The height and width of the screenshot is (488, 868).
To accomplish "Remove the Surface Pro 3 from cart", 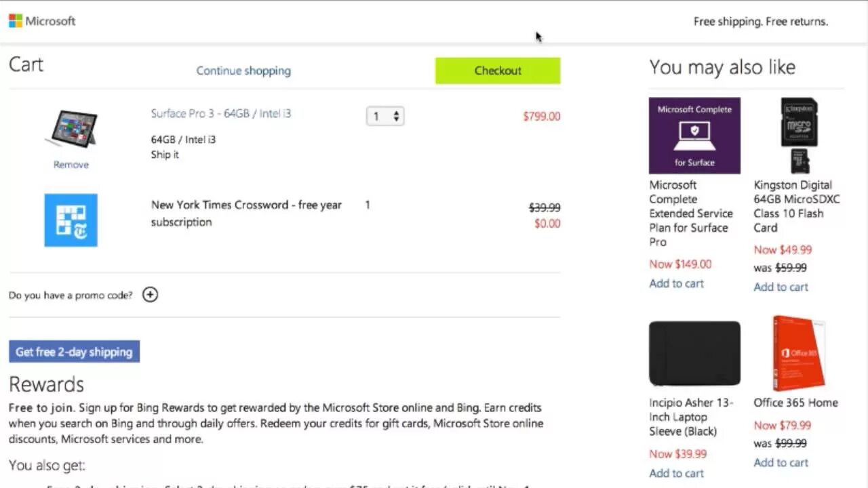I will coord(71,165).
